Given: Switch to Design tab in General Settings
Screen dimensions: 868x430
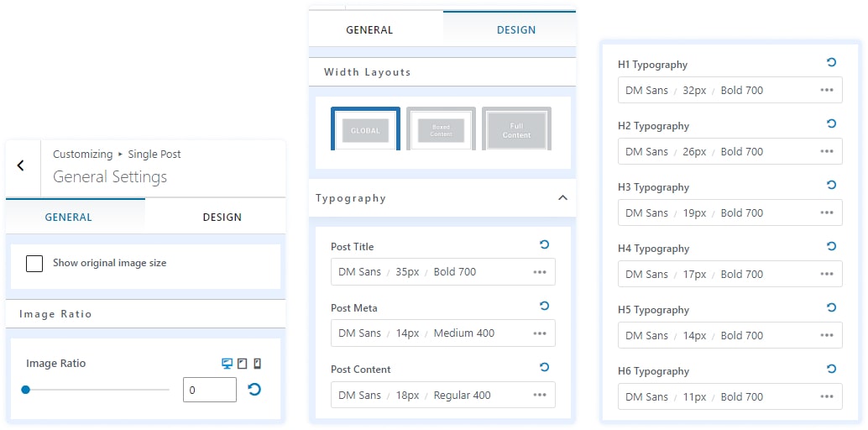Looking at the screenshot, I should click(222, 217).
